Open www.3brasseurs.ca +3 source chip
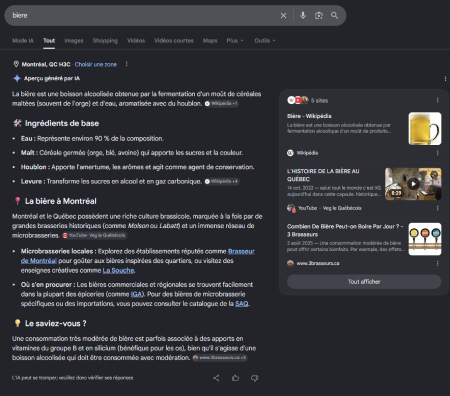This screenshot has width=450, height=396. (220, 358)
